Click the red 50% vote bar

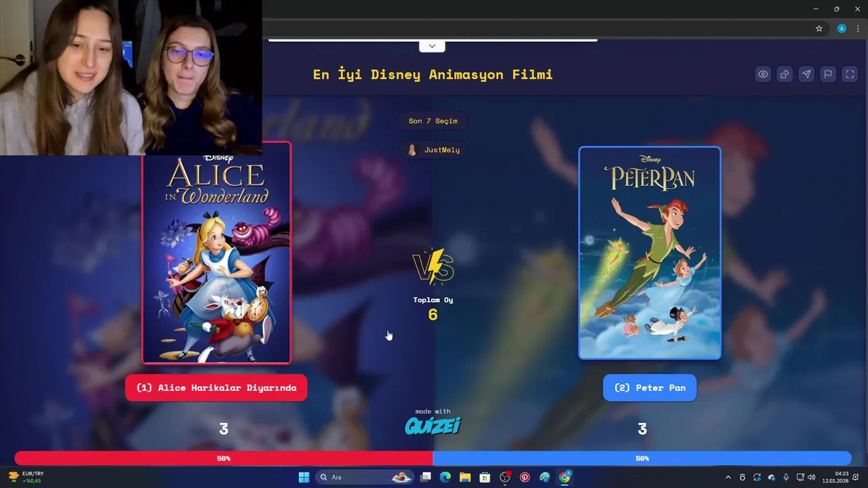pyautogui.click(x=224, y=458)
